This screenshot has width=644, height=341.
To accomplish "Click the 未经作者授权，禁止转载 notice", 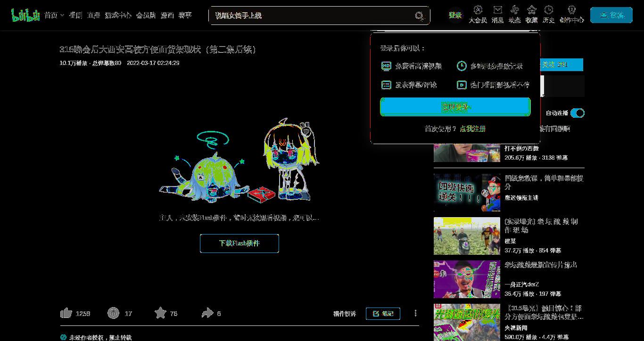I will coord(100,338).
